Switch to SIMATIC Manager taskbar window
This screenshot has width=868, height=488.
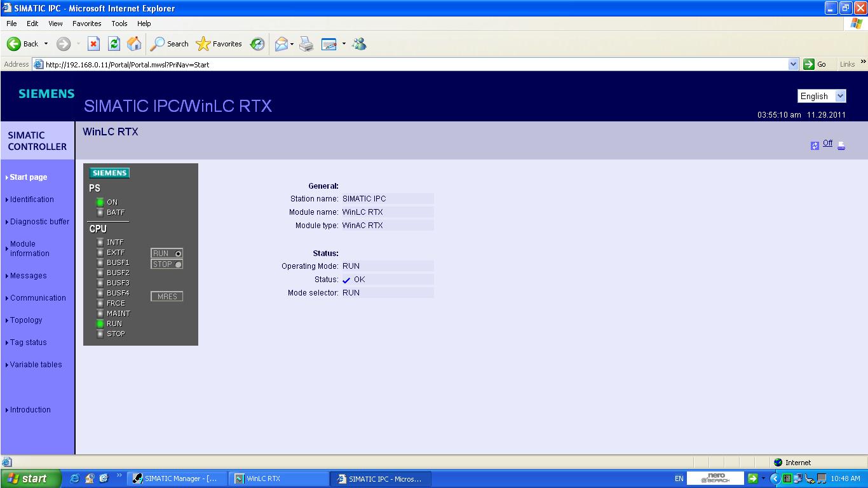177,478
